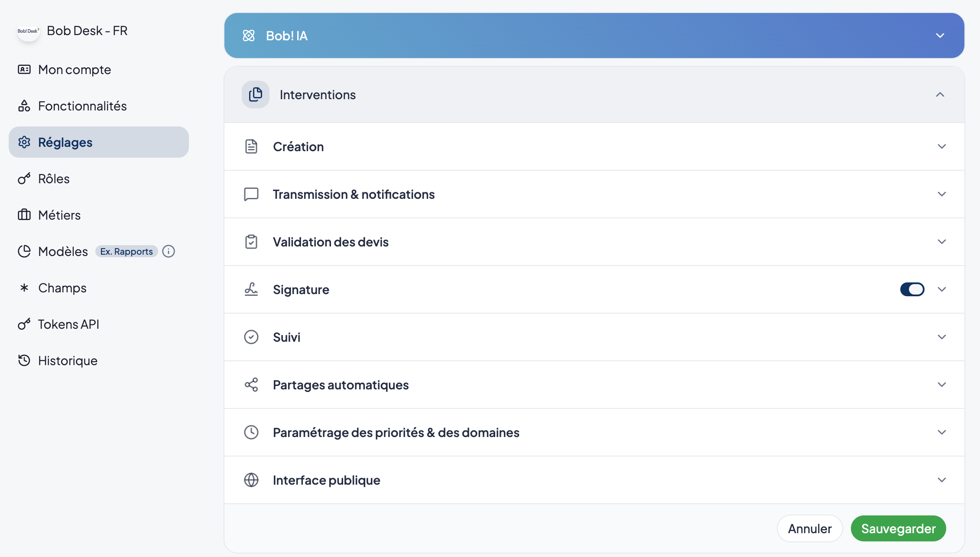Toggle the Signature switch off
This screenshot has width=980, height=557.
912,289
